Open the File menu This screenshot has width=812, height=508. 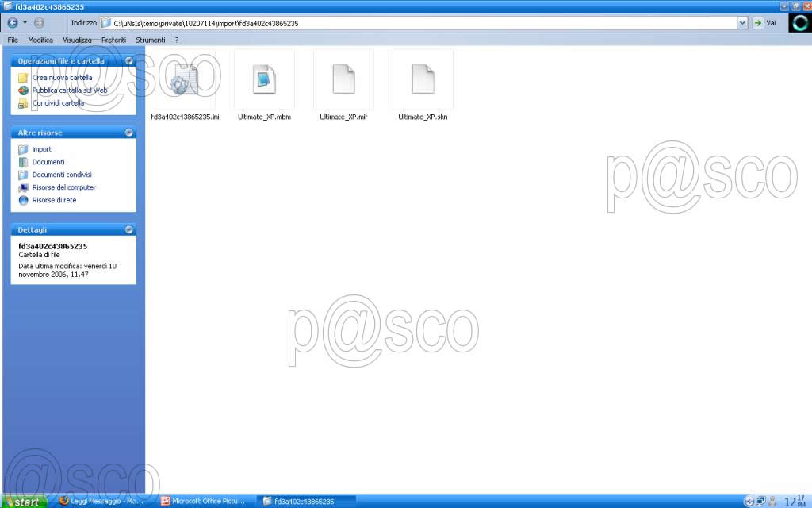click(x=13, y=40)
